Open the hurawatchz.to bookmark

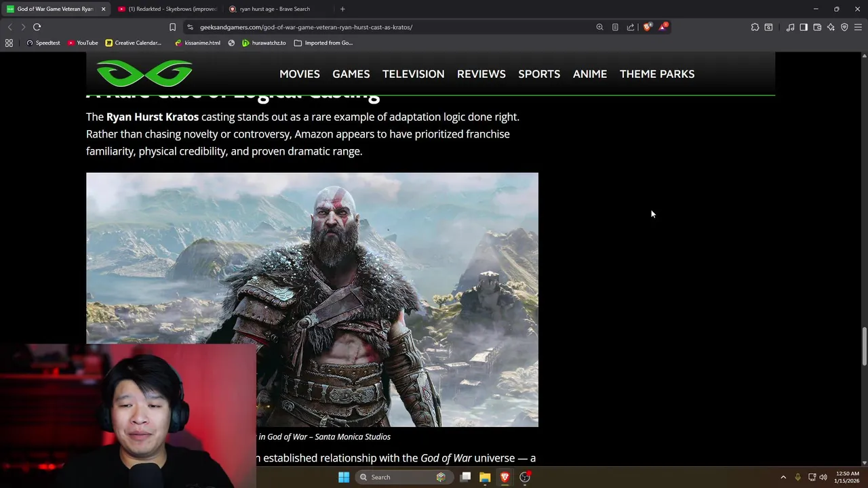click(264, 43)
